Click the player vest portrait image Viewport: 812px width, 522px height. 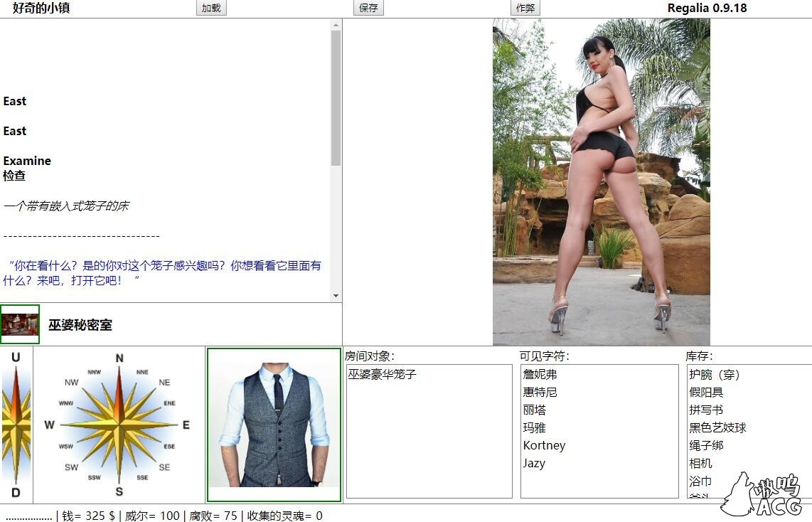(274, 425)
